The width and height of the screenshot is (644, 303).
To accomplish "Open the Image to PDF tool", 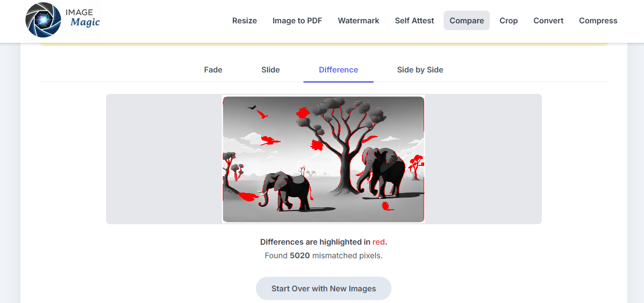I will click(297, 20).
